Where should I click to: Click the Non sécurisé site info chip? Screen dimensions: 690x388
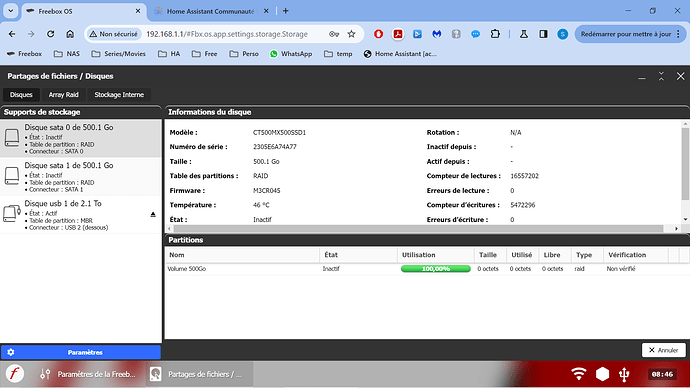click(114, 34)
